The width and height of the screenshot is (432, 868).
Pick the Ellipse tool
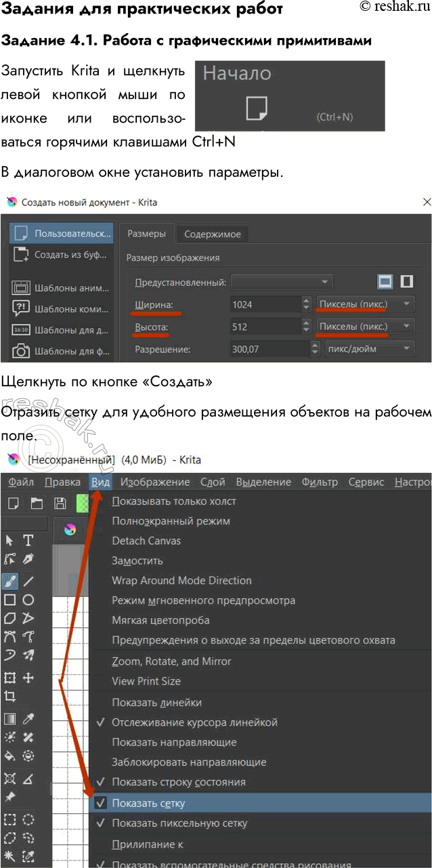[x=28, y=600]
